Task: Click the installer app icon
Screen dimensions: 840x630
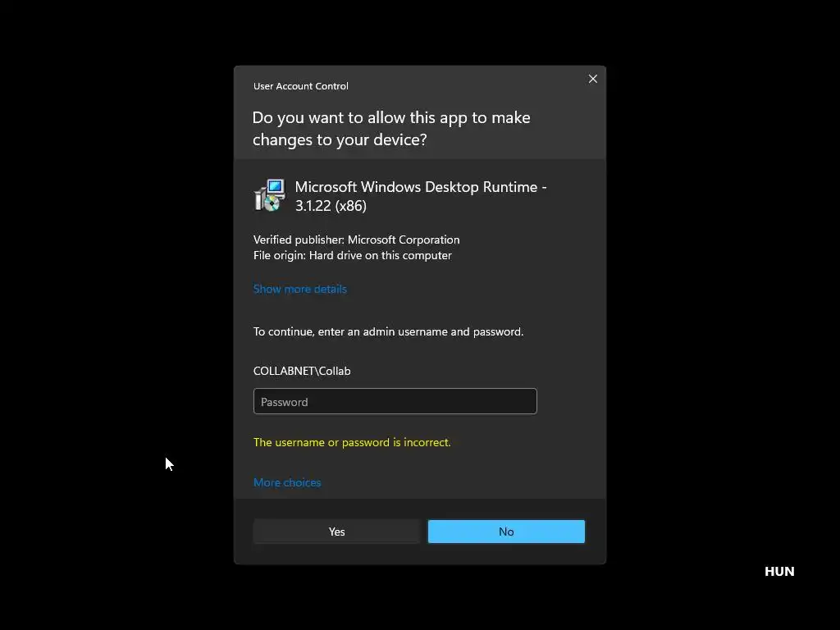Action: [269, 195]
